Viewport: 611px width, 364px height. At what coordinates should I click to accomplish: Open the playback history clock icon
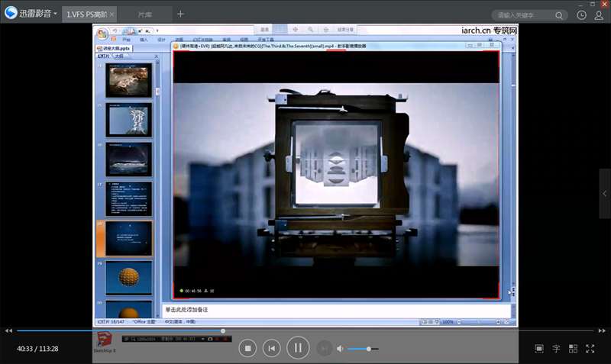tap(582, 14)
